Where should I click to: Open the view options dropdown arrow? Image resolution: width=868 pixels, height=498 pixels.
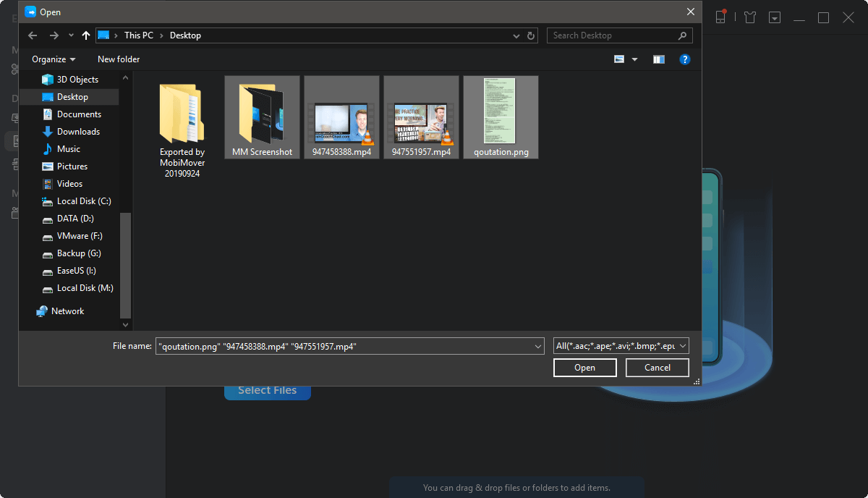[x=635, y=59]
